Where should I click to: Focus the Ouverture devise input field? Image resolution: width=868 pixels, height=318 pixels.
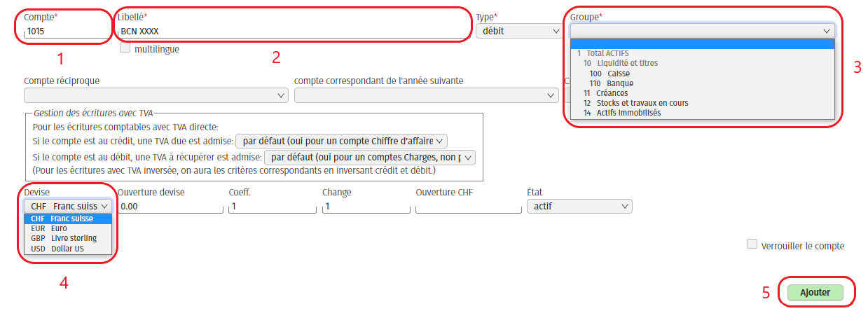[170, 207]
